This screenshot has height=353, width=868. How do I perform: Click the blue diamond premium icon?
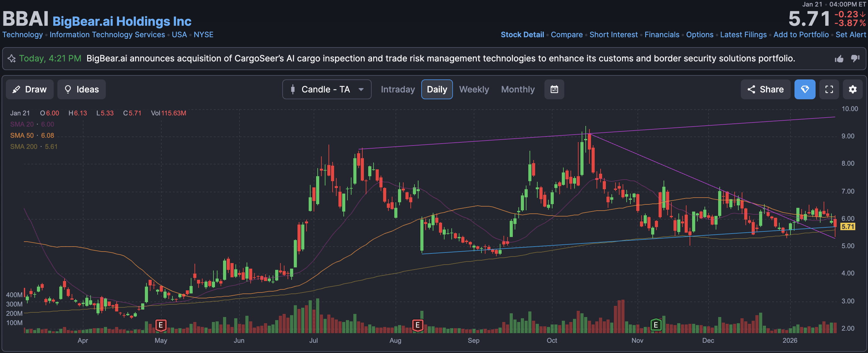click(804, 89)
